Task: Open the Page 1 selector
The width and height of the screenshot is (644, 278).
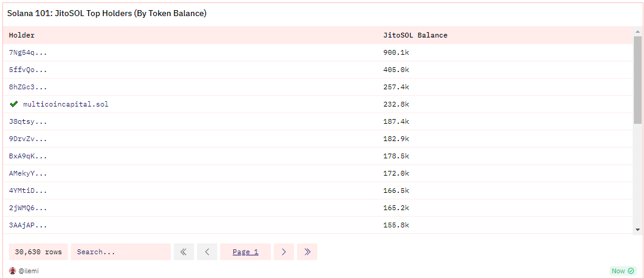Action: (245, 252)
